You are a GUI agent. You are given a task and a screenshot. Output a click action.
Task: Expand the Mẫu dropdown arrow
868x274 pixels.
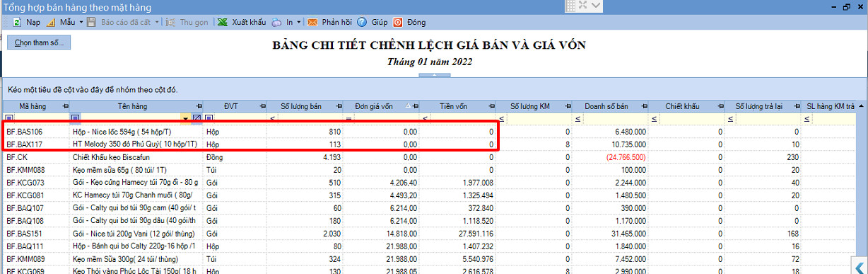(x=81, y=22)
